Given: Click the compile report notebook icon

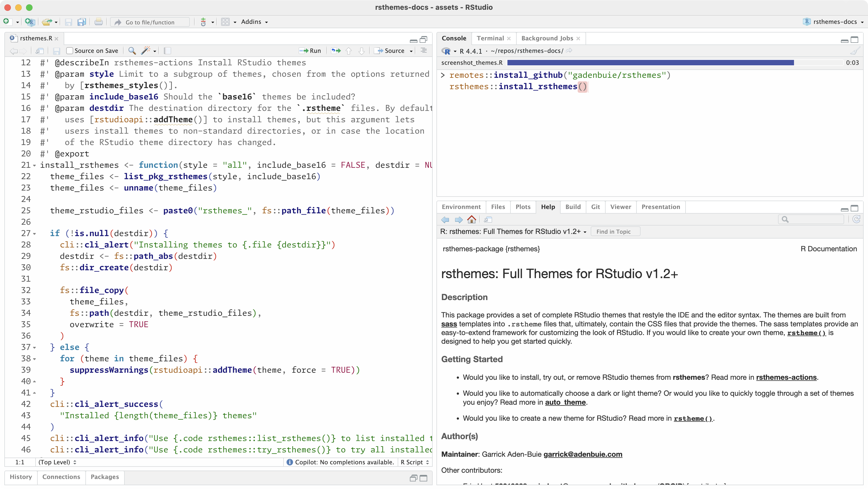Looking at the screenshot, I should coord(168,51).
